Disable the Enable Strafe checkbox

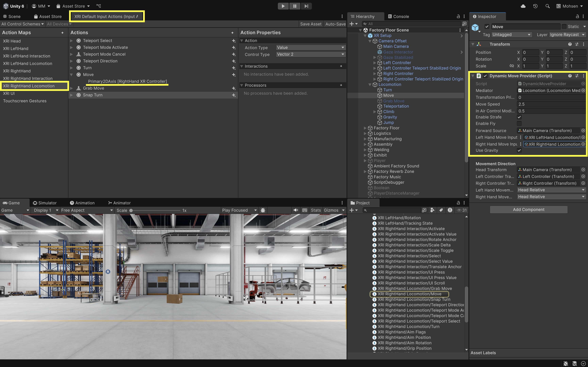pyautogui.click(x=519, y=117)
